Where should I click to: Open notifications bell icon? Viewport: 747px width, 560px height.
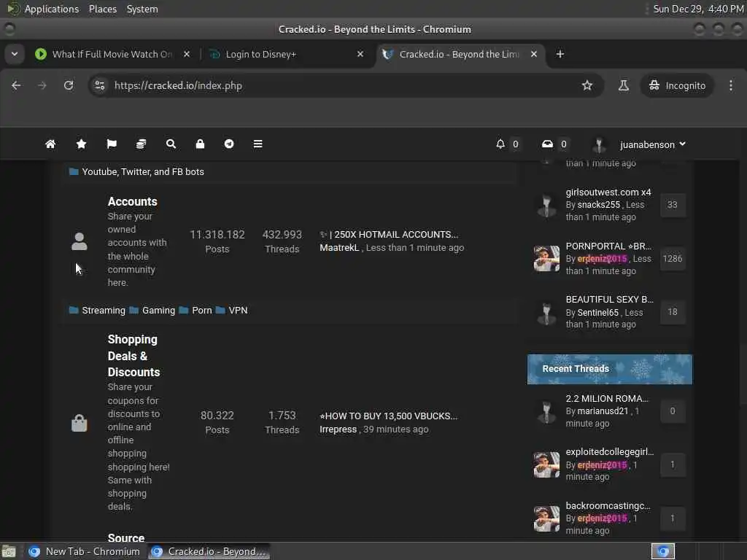click(500, 144)
